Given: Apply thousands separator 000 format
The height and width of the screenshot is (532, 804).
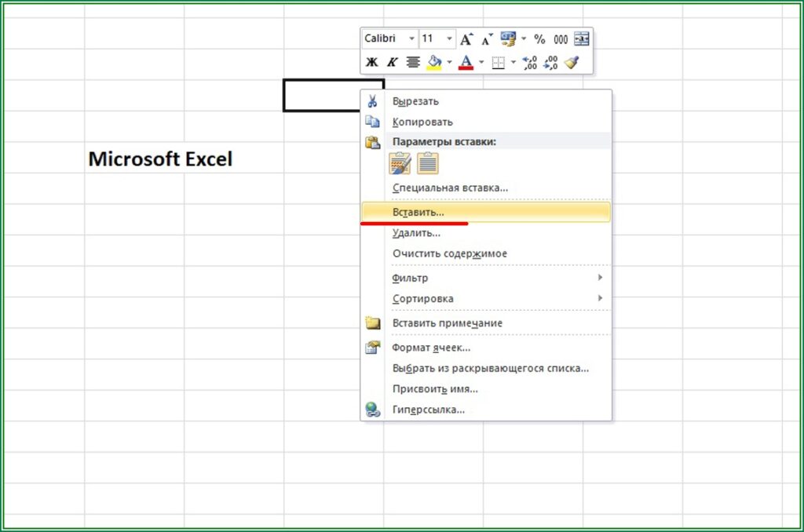Looking at the screenshot, I should click(x=561, y=39).
